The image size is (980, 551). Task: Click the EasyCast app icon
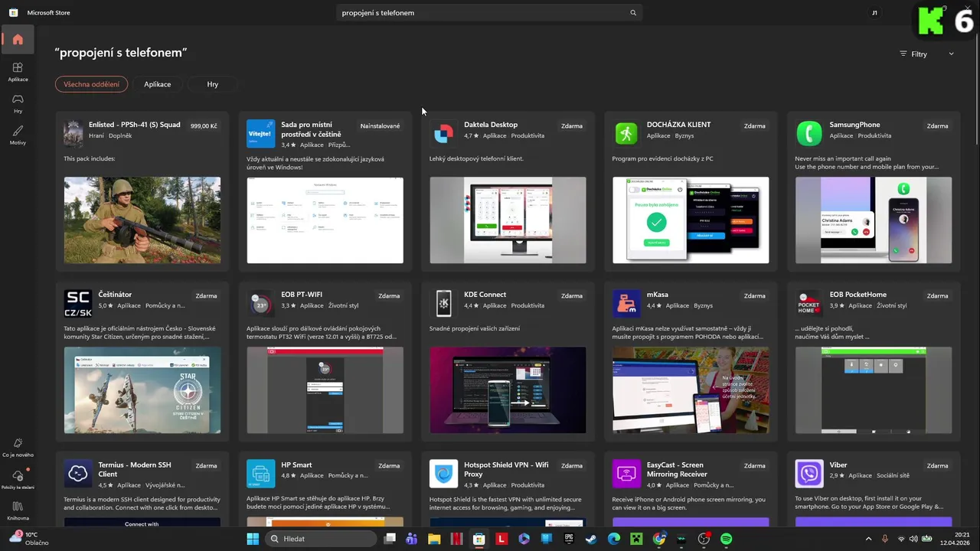(x=626, y=474)
